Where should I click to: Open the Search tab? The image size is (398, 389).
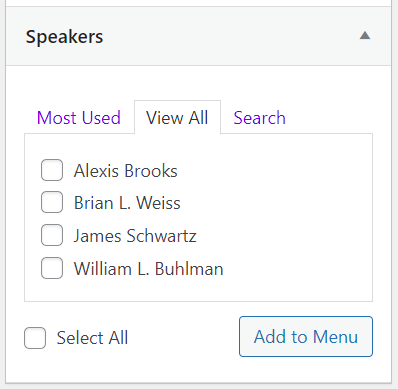[260, 118]
